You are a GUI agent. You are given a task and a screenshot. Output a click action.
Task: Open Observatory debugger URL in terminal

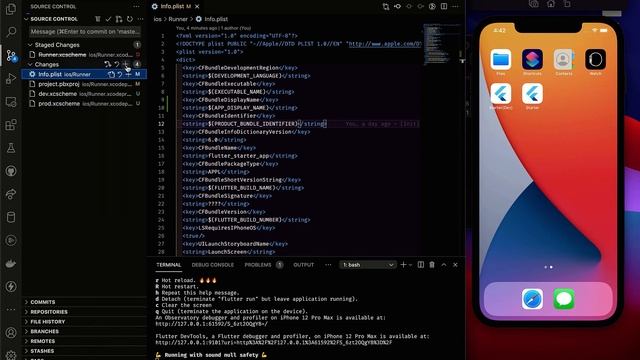[x=211, y=324]
